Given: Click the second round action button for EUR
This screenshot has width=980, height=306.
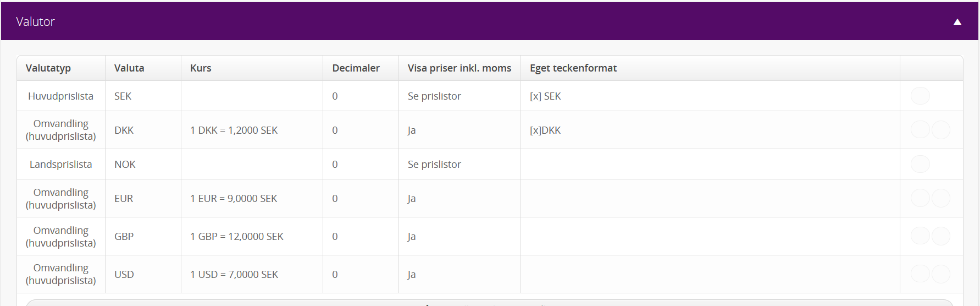Looking at the screenshot, I should click(x=941, y=198).
